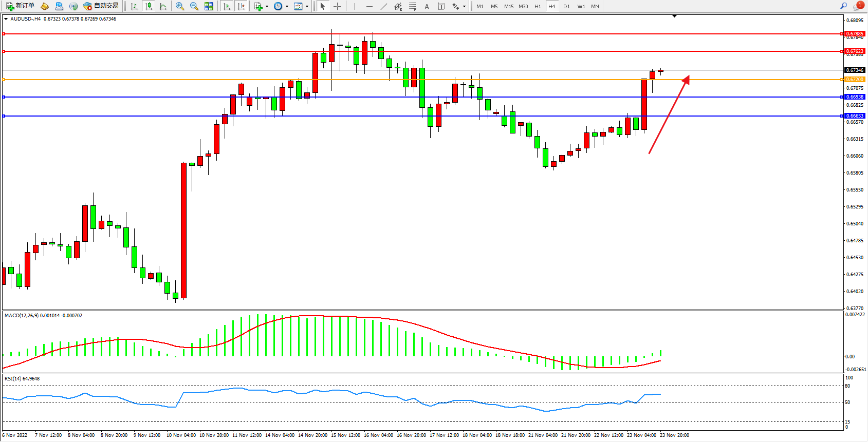This screenshot has width=868, height=442.
Task: Toggle AutoTrading (自动交易) button
Action: click(101, 6)
